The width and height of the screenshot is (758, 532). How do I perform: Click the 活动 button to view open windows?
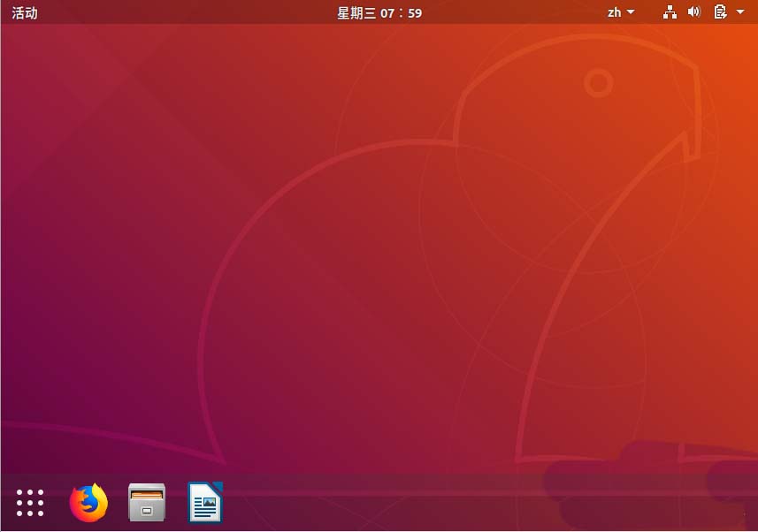click(x=24, y=12)
